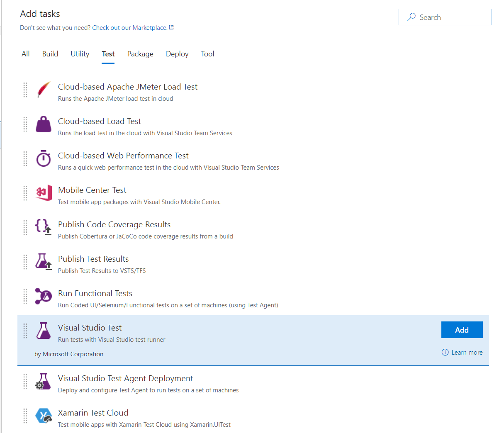This screenshot has width=504, height=433.
Task: Open Check out our Marketplace link
Action: click(130, 28)
